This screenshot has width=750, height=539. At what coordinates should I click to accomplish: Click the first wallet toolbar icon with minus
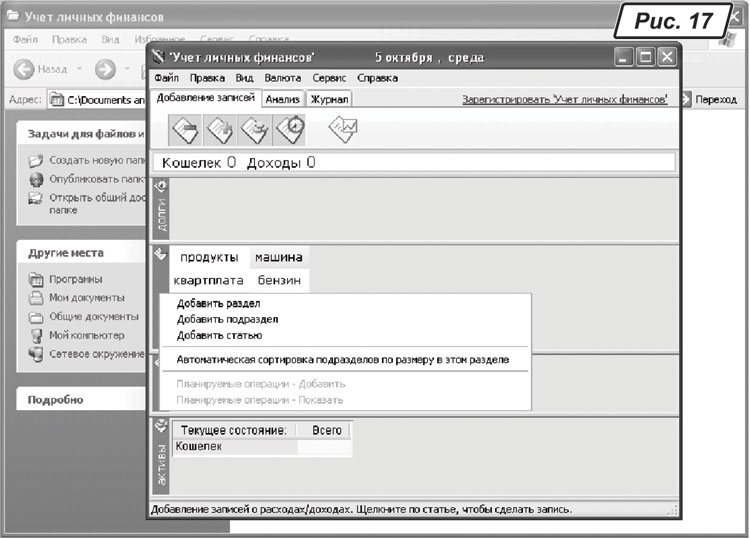tap(186, 129)
